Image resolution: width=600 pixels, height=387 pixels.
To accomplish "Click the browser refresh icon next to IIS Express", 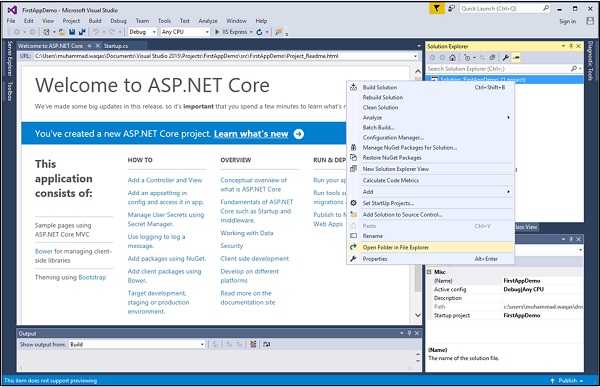I will click(x=259, y=32).
